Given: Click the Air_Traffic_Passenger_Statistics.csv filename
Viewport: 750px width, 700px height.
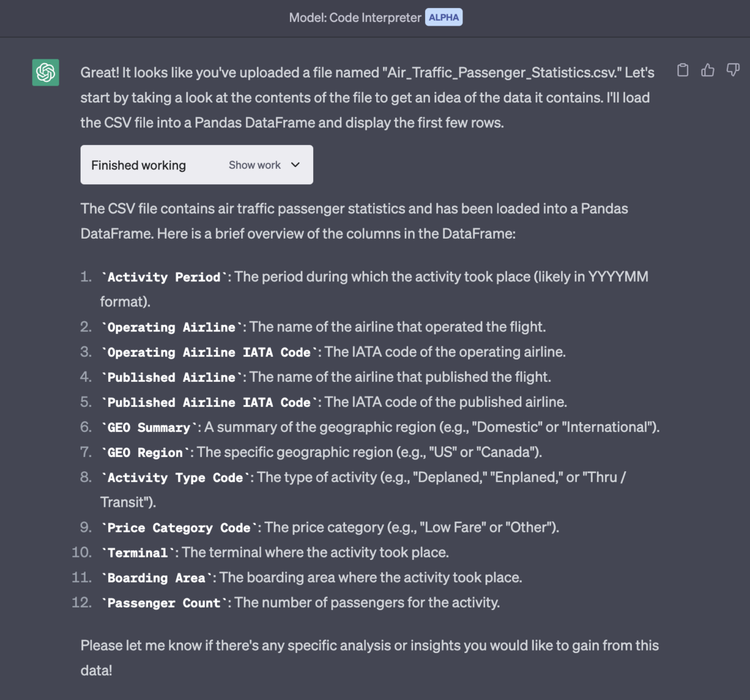Looking at the screenshot, I should (x=498, y=72).
